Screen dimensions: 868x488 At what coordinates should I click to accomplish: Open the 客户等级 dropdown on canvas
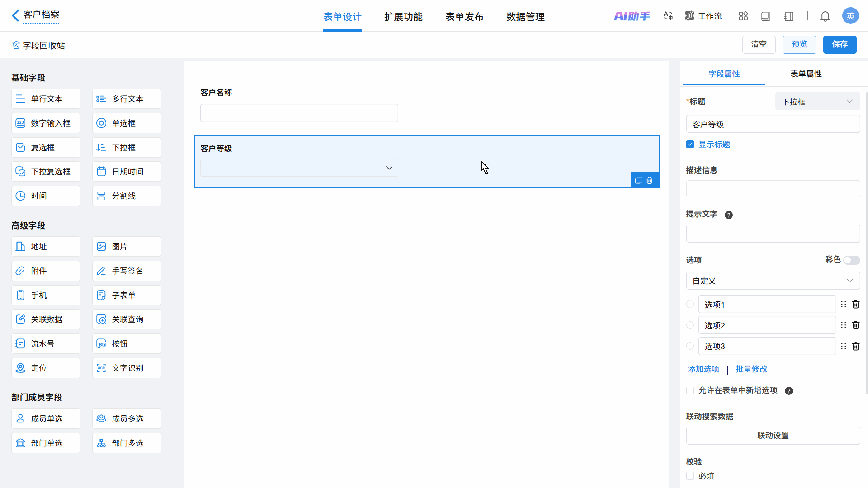(299, 168)
